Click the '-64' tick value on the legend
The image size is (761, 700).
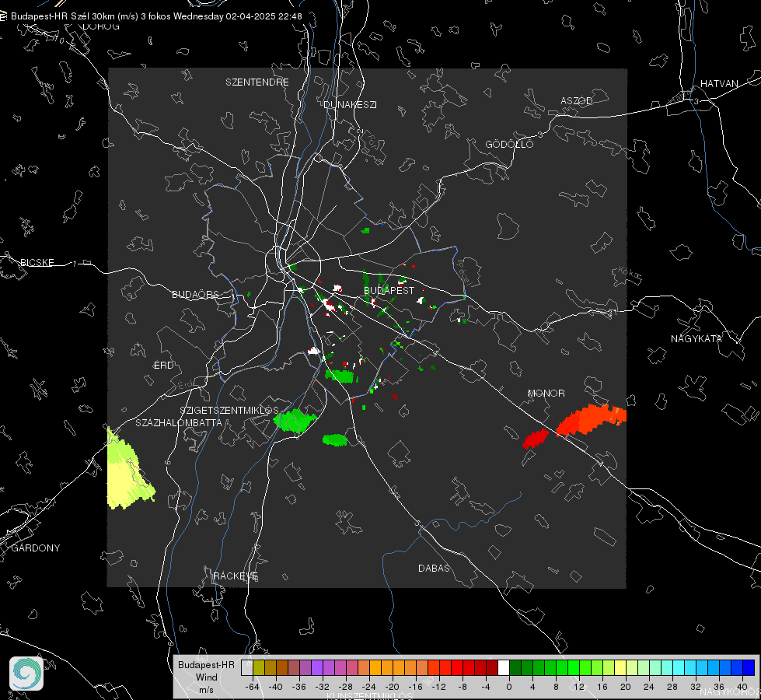(x=253, y=687)
